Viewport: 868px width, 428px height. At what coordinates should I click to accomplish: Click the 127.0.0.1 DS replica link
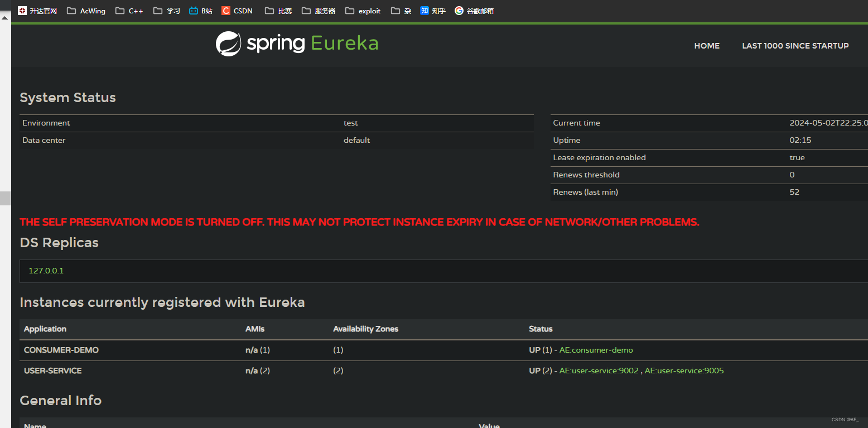click(46, 271)
